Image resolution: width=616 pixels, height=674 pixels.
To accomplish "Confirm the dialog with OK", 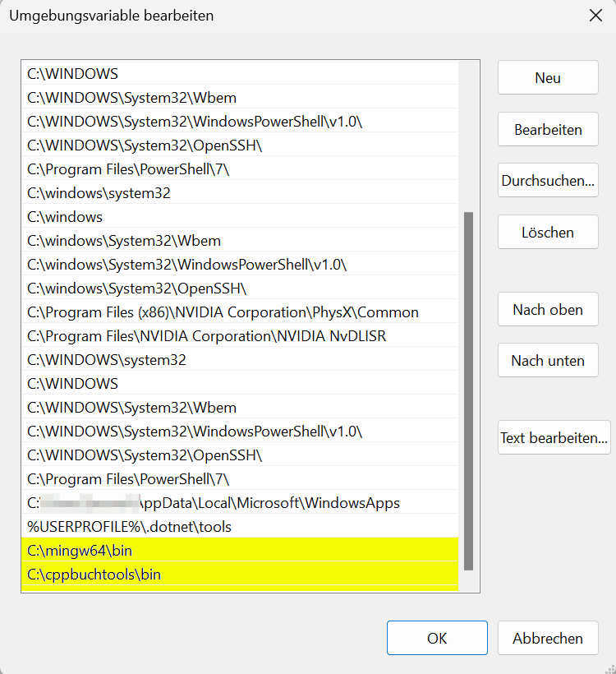I will [x=437, y=638].
